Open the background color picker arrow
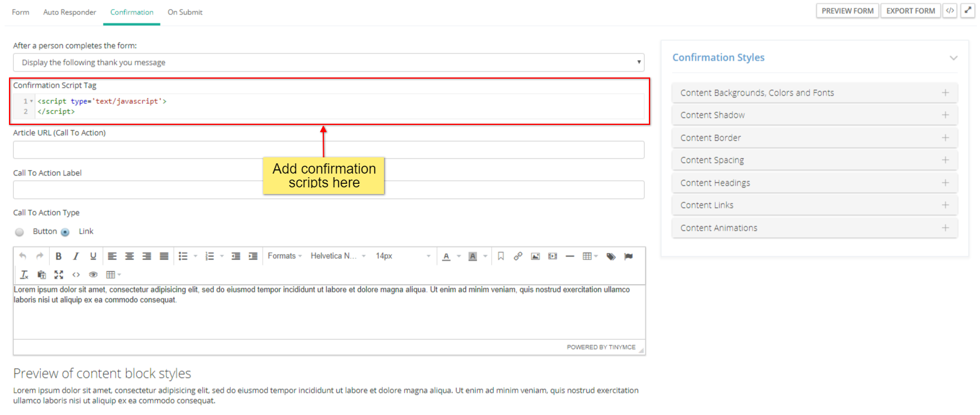This screenshot has width=980, height=415. [485, 256]
